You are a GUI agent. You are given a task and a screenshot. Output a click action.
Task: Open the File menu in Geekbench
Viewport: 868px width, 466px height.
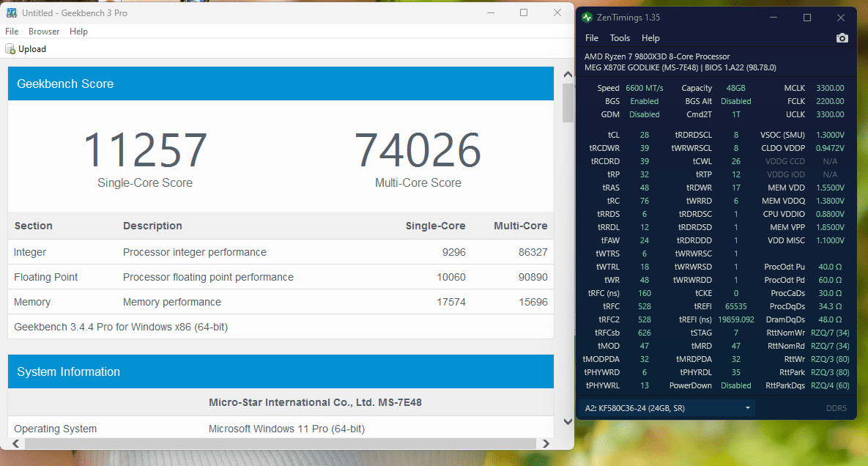coord(12,32)
